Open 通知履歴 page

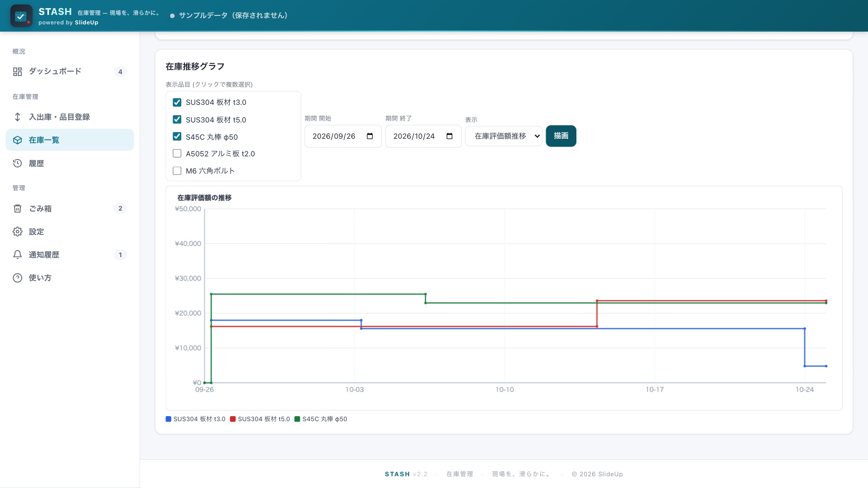click(70, 254)
